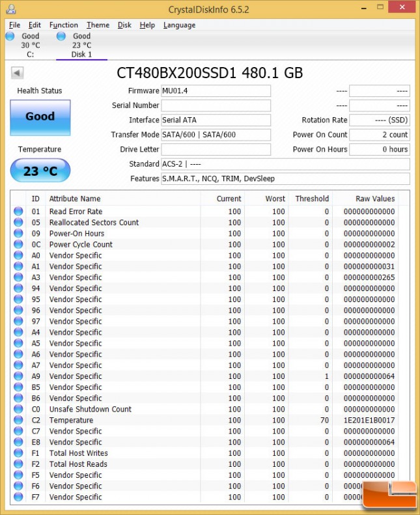Click status orb for Power-On Hours
Image resolution: width=420 pixels, height=515 pixels.
click(18, 233)
